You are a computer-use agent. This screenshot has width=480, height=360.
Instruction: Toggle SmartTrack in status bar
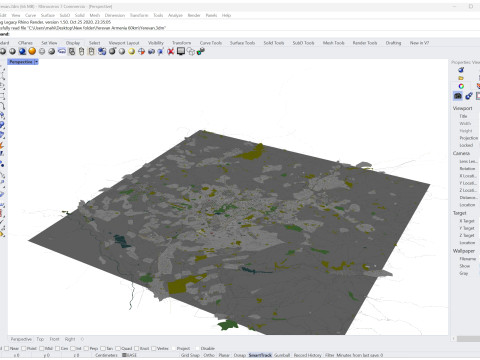[x=260, y=355]
